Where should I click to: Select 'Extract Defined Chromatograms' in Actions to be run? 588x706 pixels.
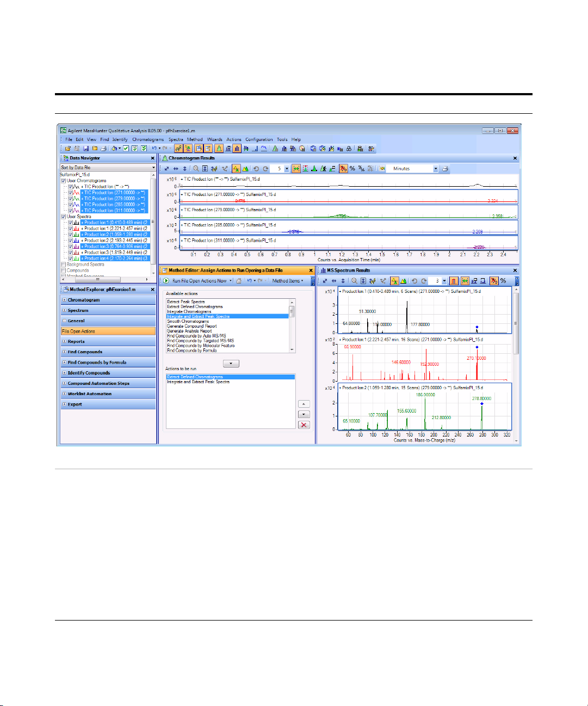pos(230,377)
